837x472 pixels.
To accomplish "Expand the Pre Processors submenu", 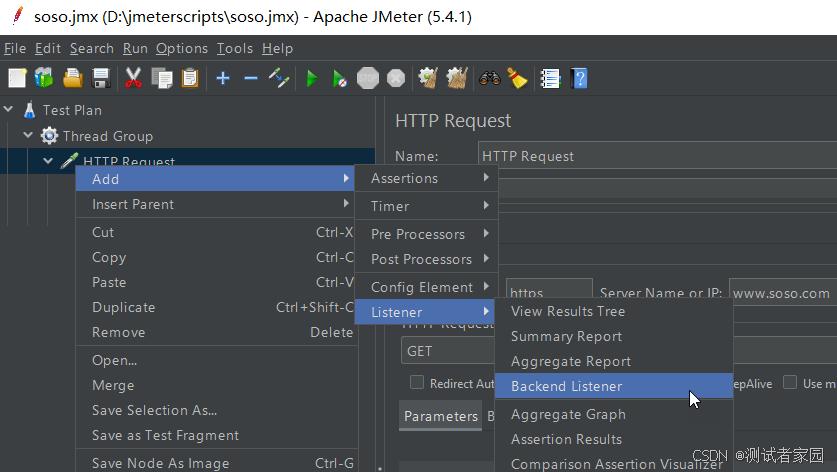I will (427, 234).
